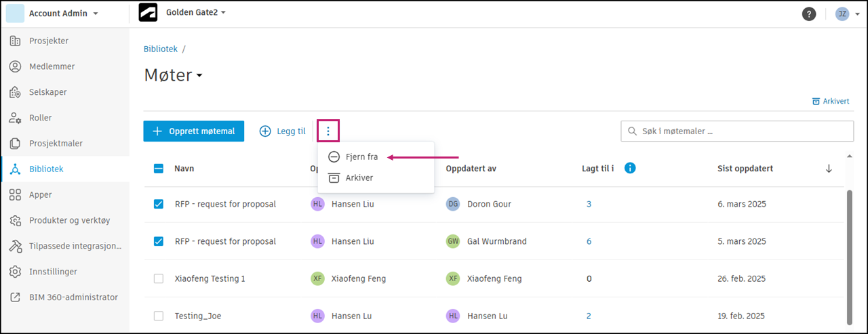Expand the Møter title dropdown
The height and width of the screenshot is (334, 868).
[199, 76]
